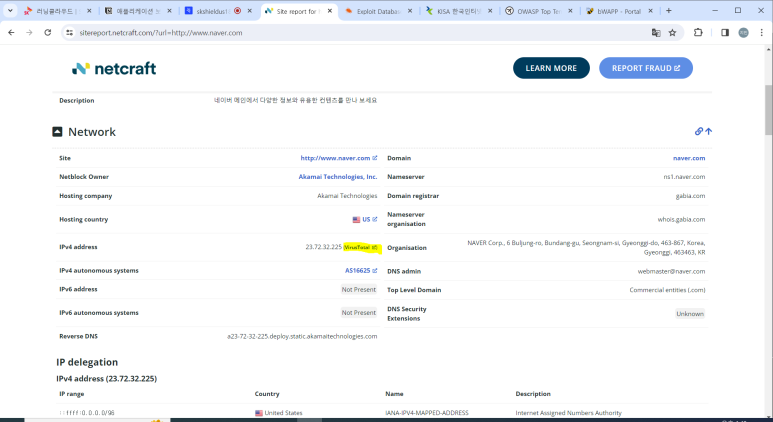This screenshot has width=773, height=422.
Task: Click the reverse DNS akamaitechnologies hostname
Action: (302, 336)
